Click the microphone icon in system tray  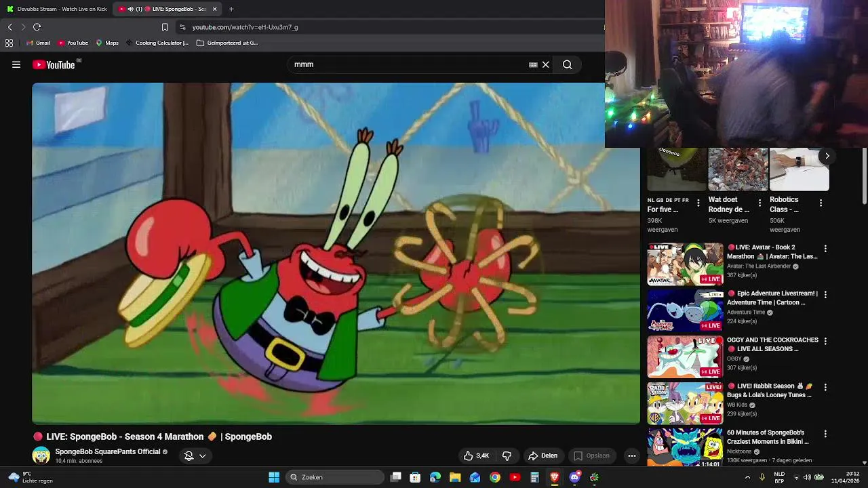(762, 477)
